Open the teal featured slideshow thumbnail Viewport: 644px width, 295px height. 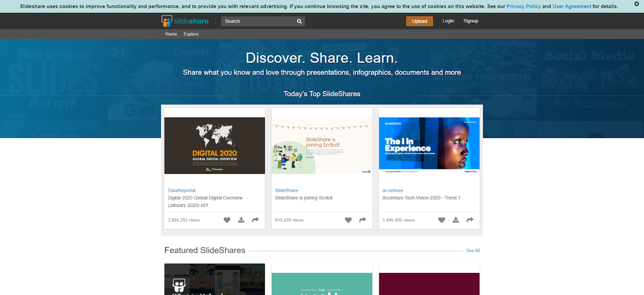[322, 284]
